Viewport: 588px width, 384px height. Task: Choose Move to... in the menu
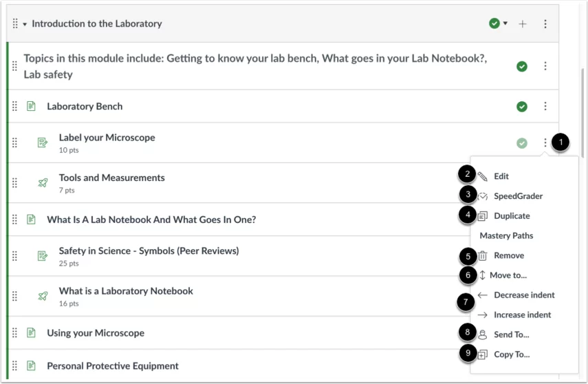click(508, 275)
